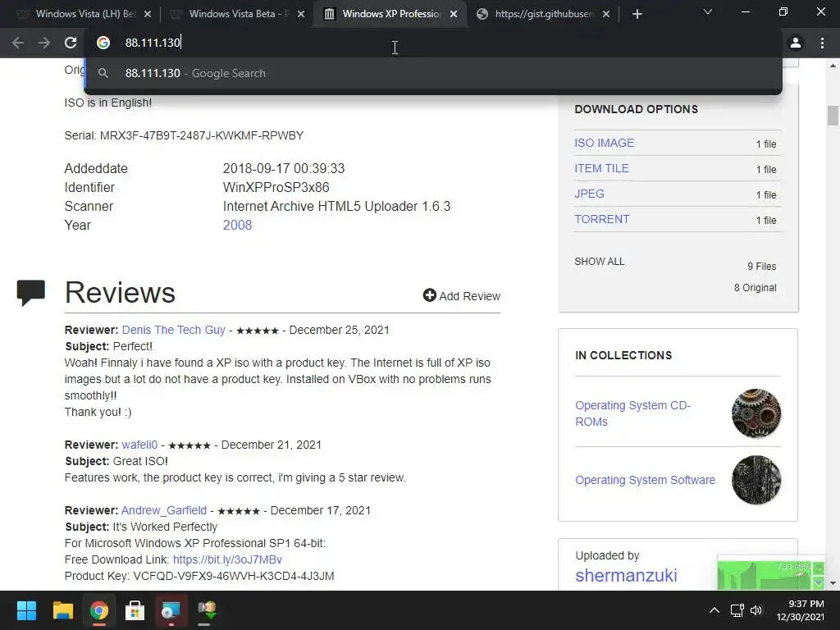Click the remote desktop taskbar icon
Screen dimensions: 840x630
point(171,610)
